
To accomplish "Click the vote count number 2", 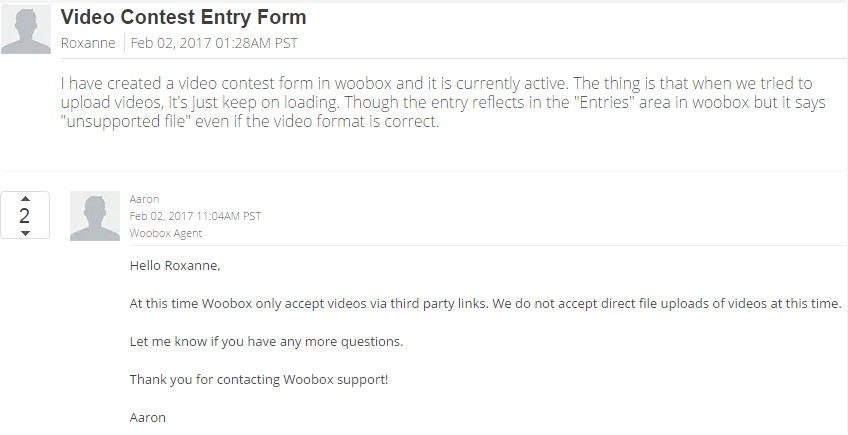I will tap(24, 216).
